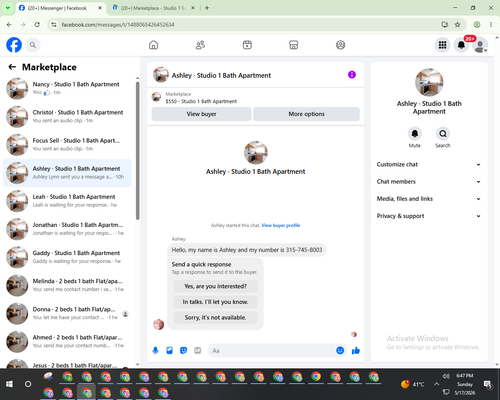Open the Friends icon in top navigation

[x=200, y=45]
